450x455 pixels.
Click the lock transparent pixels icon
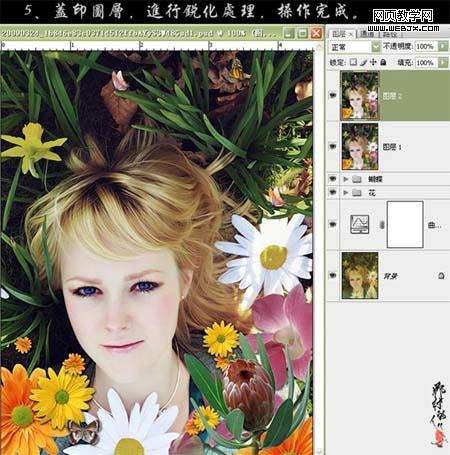click(353, 62)
